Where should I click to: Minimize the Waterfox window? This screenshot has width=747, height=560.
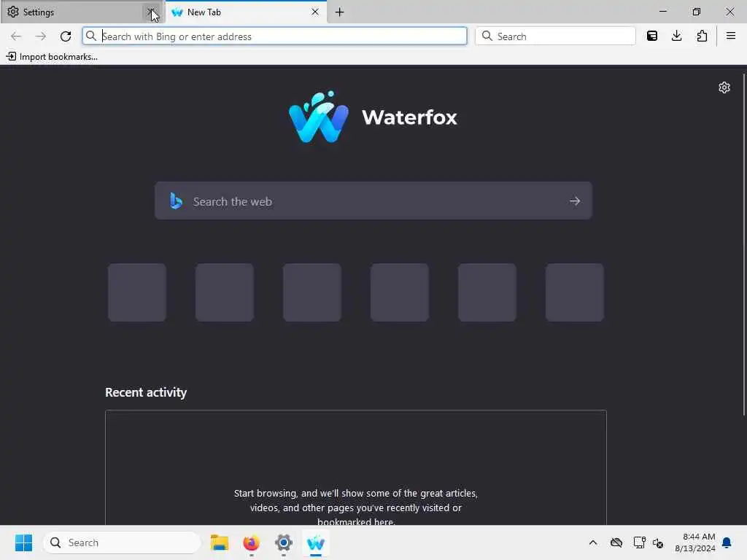[x=663, y=12]
